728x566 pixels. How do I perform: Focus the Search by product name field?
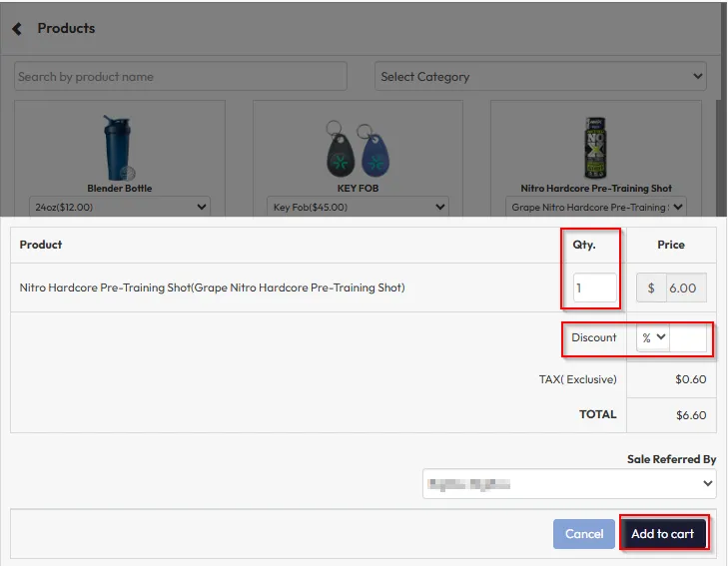[x=181, y=77]
